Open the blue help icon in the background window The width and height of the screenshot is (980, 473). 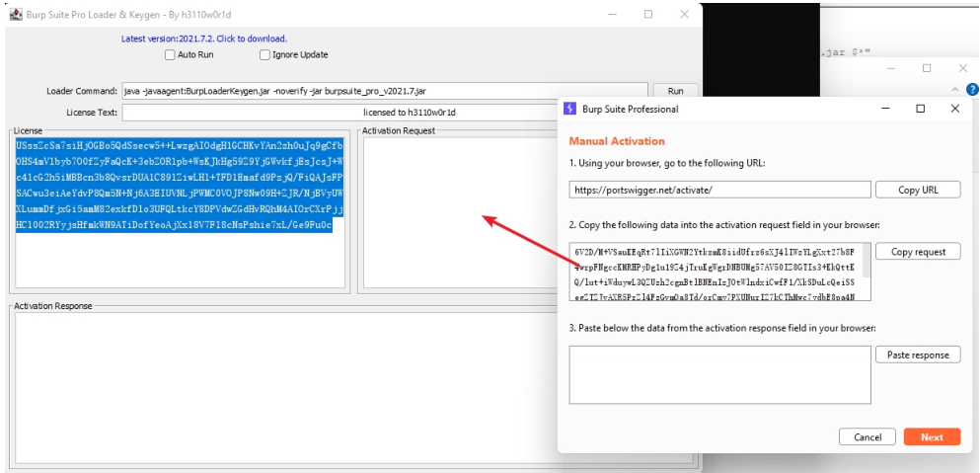(972, 90)
